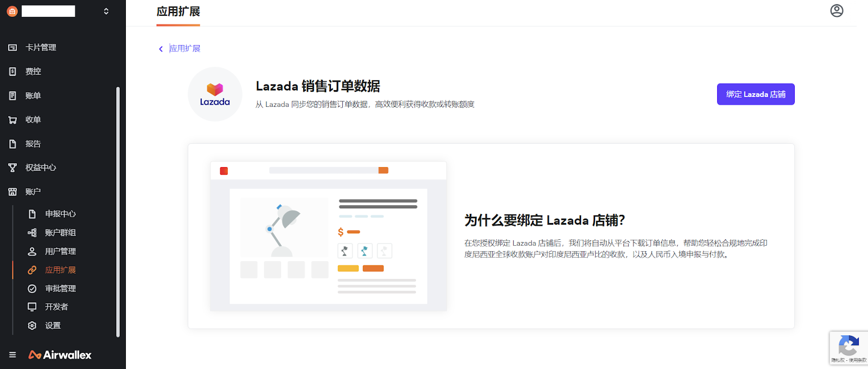Viewport: 868px width, 369px height.
Task: Go to 账户群组 submenu item
Action: tap(60, 233)
